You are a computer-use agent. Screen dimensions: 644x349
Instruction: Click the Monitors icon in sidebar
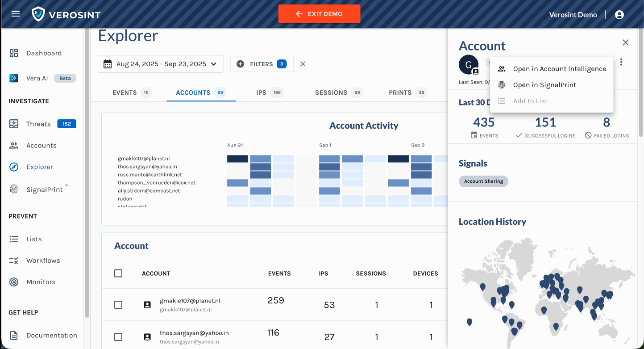coord(14,282)
